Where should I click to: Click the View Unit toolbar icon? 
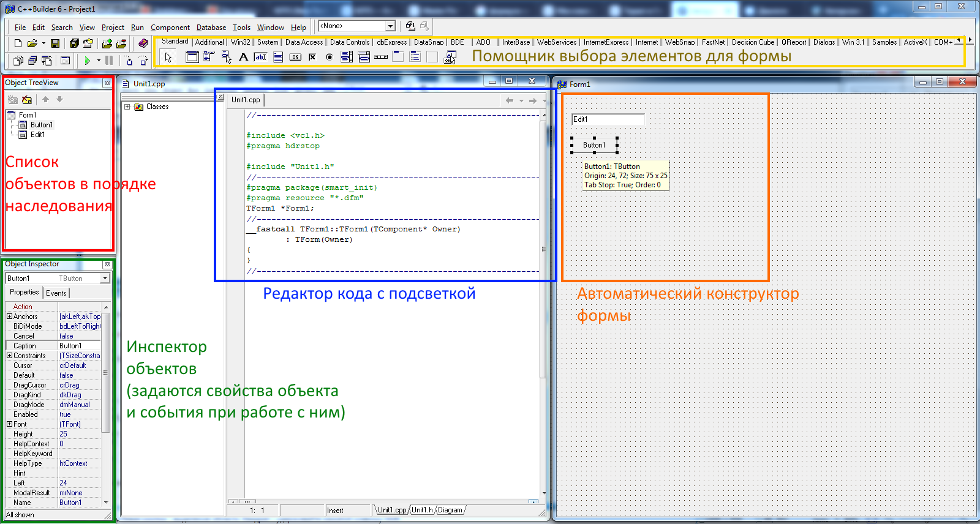point(18,61)
